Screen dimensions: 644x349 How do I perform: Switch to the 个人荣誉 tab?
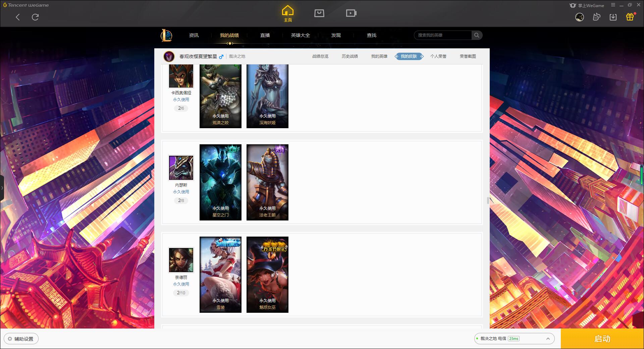[x=438, y=56]
